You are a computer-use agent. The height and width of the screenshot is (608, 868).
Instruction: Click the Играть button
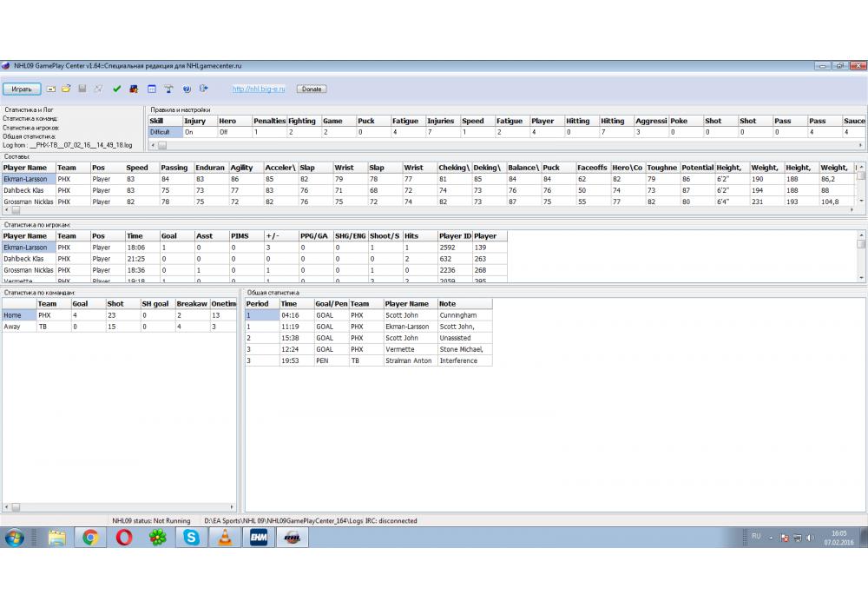pos(22,89)
